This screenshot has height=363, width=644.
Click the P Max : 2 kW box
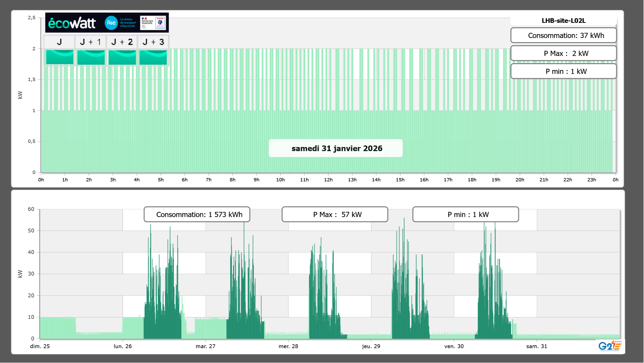[563, 53]
